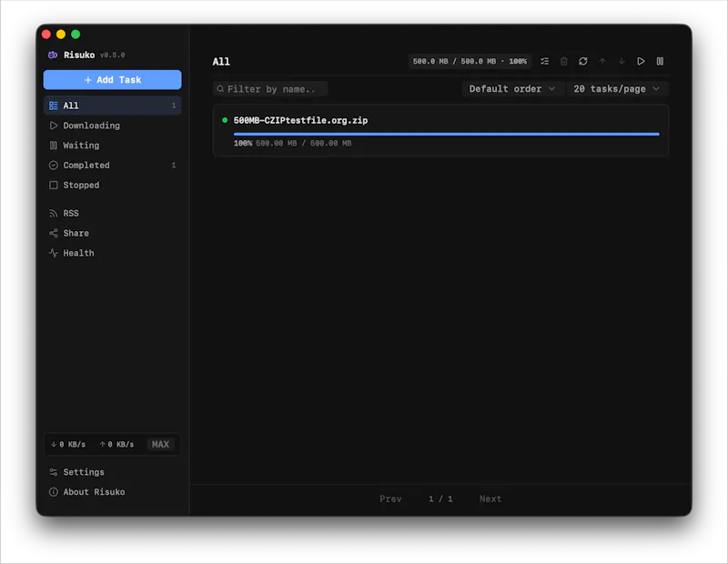
Task: Open the Share section
Action: (x=112, y=233)
